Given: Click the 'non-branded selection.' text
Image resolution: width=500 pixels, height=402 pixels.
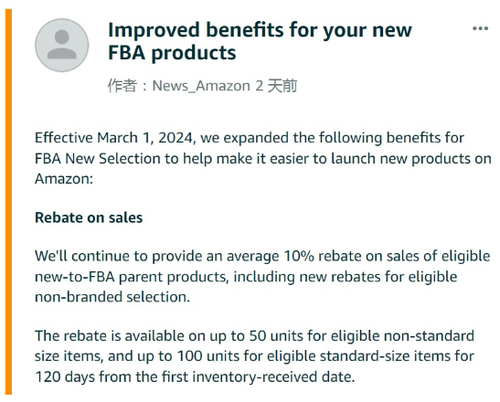Looking at the screenshot, I should [x=112, y=297].
